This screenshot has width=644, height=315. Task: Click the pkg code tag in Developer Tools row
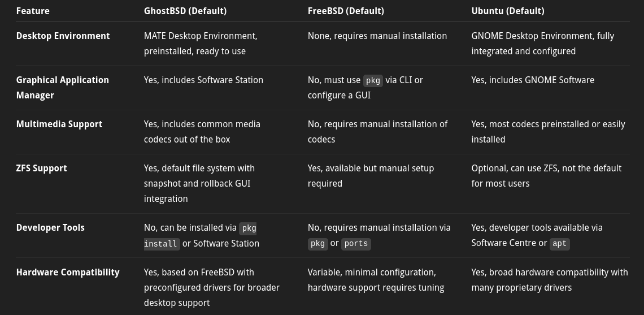pos(318,243)
